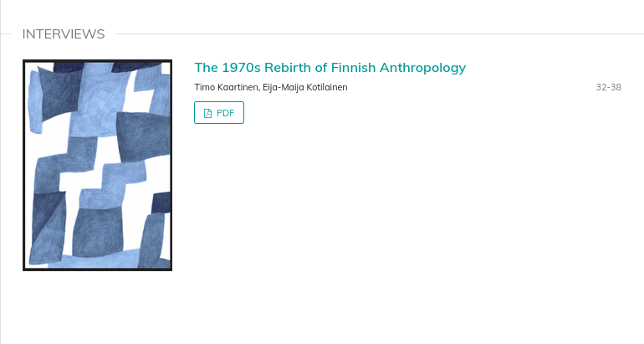The image size is (644, 344).
Task: Click the blue abstract cover thumbnail
Action: [97, 165]
